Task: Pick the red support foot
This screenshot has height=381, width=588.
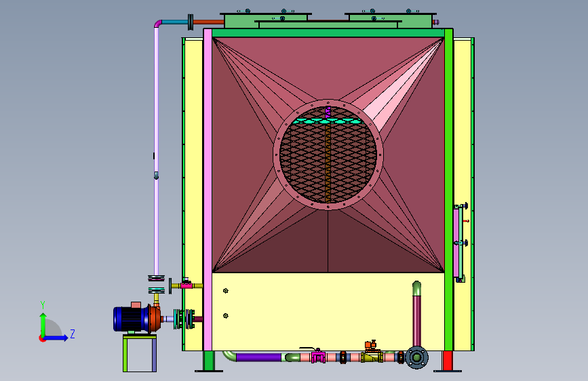Action: (448, 361)
